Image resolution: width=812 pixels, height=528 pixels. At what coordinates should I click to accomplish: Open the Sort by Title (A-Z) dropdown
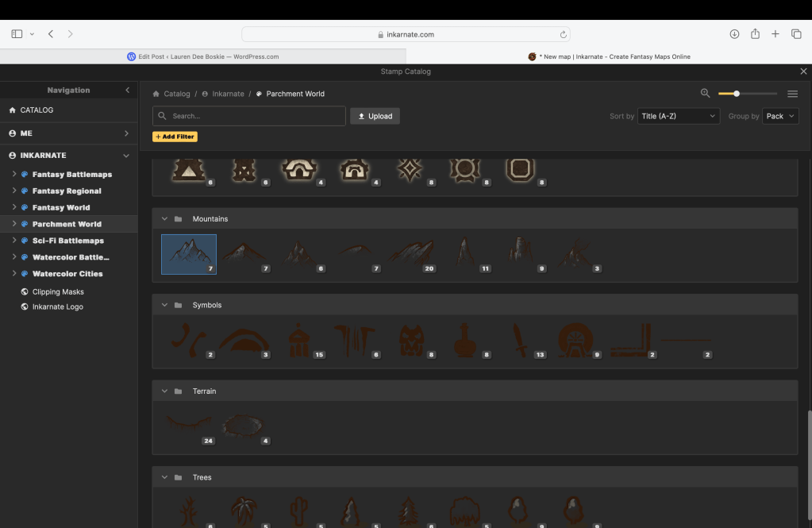[678, 116]
